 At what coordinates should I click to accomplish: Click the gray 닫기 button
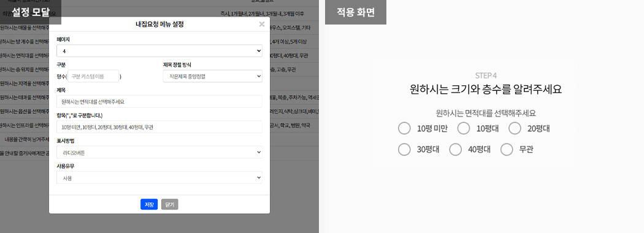pos(170,204)
